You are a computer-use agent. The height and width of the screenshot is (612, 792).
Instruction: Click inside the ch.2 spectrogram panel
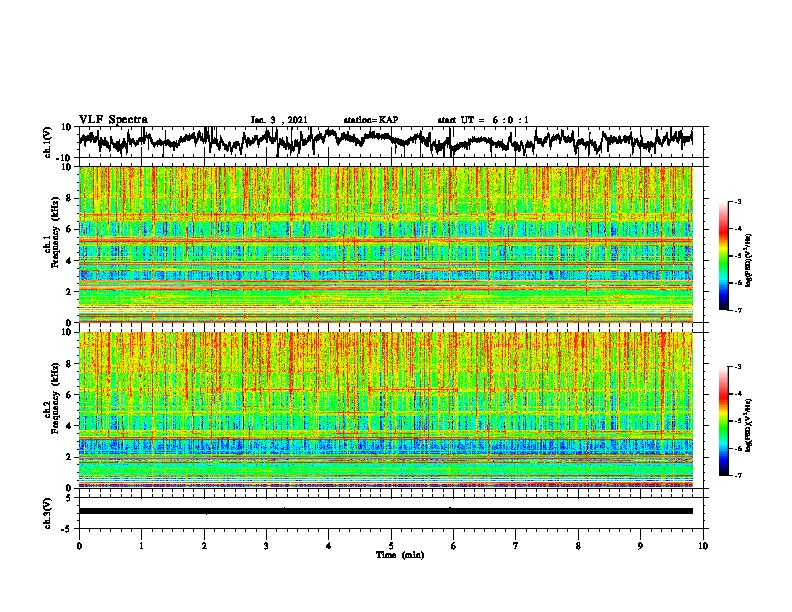pyautogui.click(x=385, y=410)
